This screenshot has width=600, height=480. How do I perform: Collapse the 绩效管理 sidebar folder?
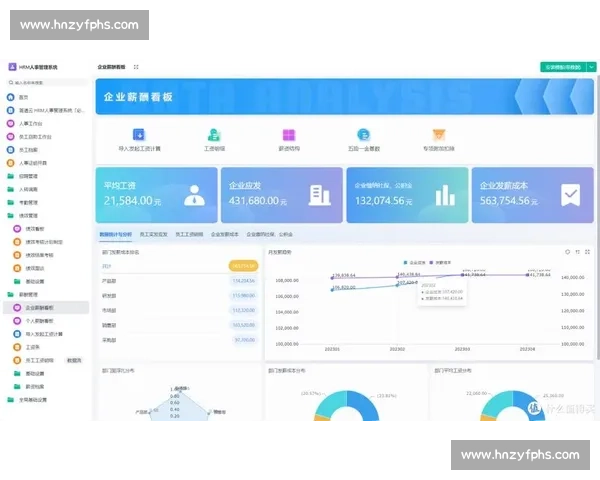(x=28, y=215)
